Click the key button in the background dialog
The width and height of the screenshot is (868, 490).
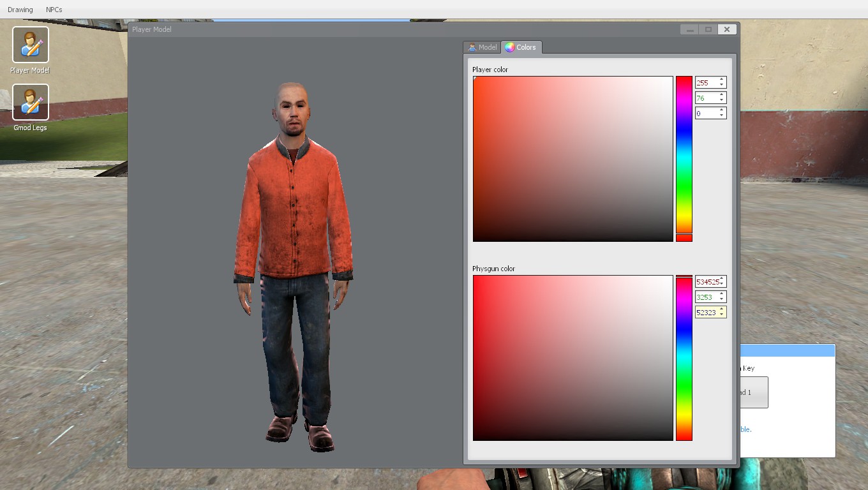pos(754,392)
